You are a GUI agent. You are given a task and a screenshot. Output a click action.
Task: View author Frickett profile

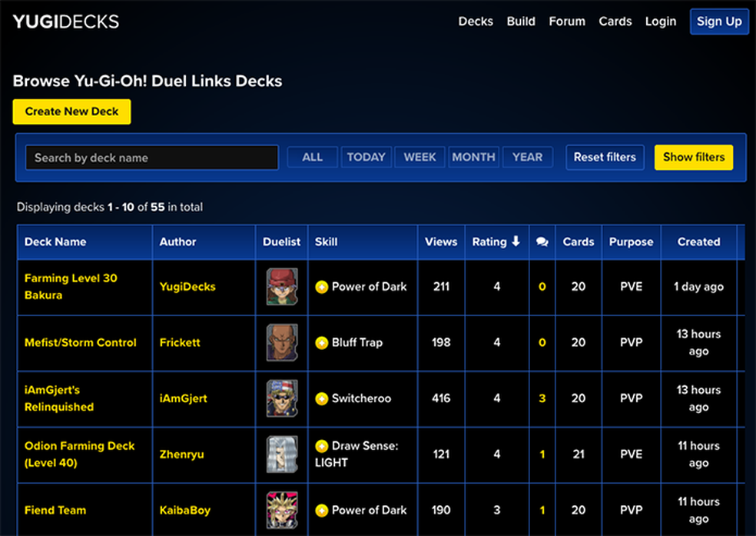[180, 342]
